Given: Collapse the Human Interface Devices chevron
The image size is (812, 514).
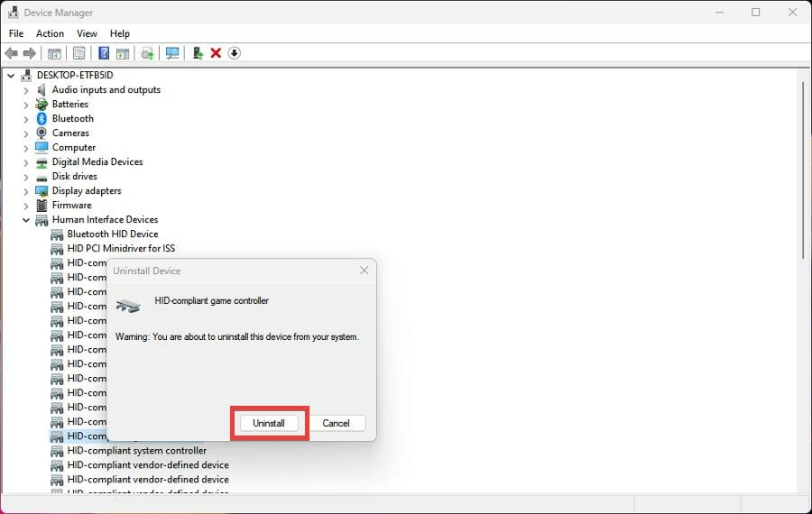Looking at the screenshot, I should (26, 220).
